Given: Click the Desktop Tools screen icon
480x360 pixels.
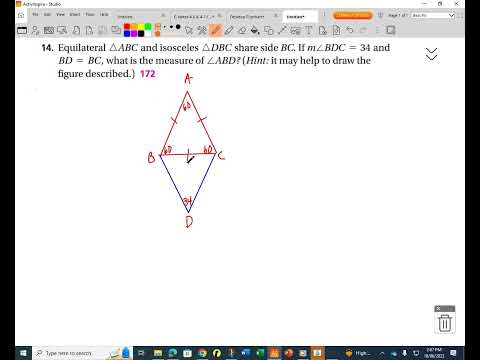Looking at the screenshot, I should click(62, 31).
